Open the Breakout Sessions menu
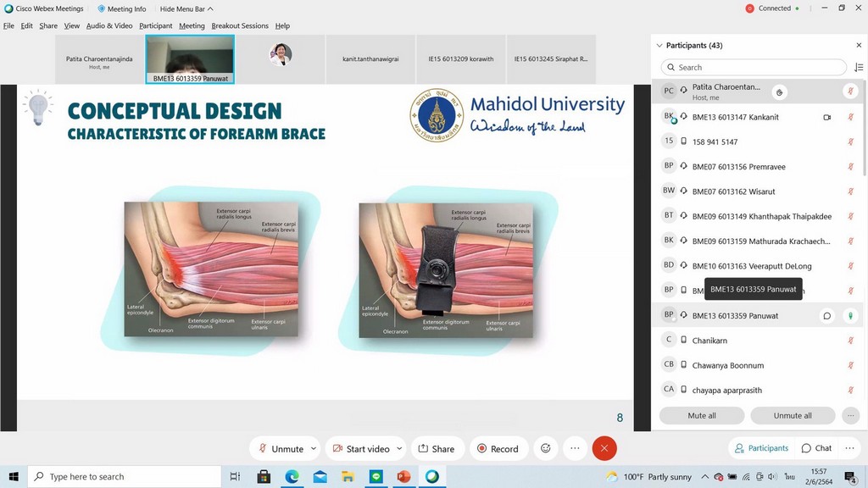The height and width of the screenshot is (488, 868). [x=240, y=26]
